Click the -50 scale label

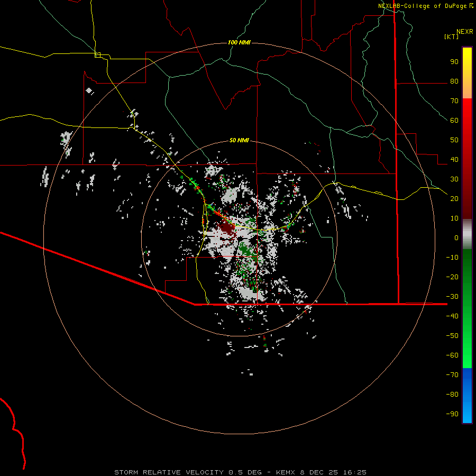tap(452, 336)
